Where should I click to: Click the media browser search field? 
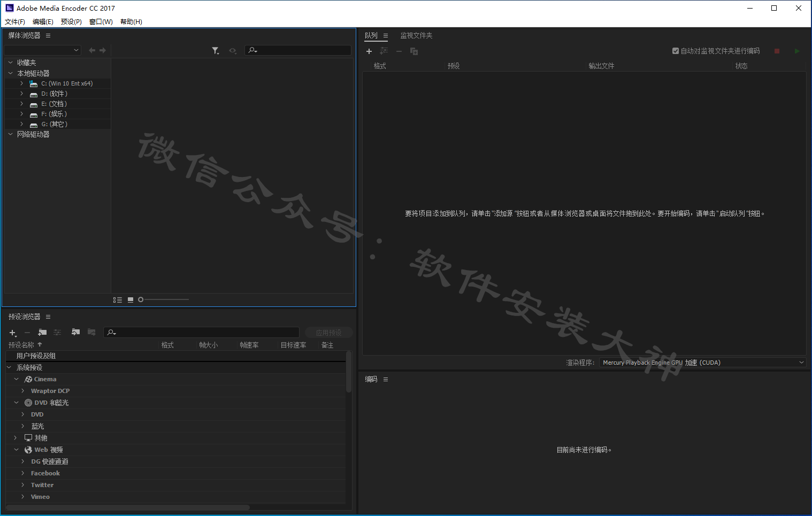click(x=298, y=50)
